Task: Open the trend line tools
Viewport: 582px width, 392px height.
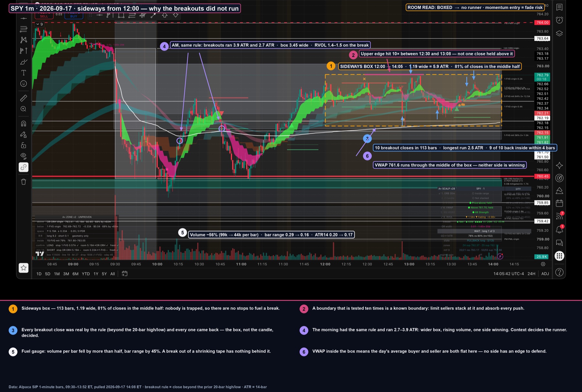Action: point(24,29)
